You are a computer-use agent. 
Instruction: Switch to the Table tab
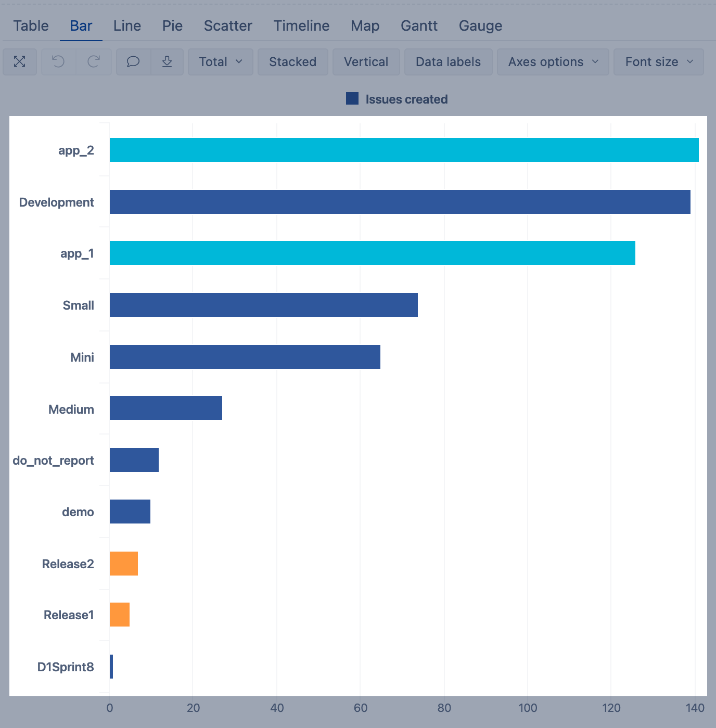[31, 26]
